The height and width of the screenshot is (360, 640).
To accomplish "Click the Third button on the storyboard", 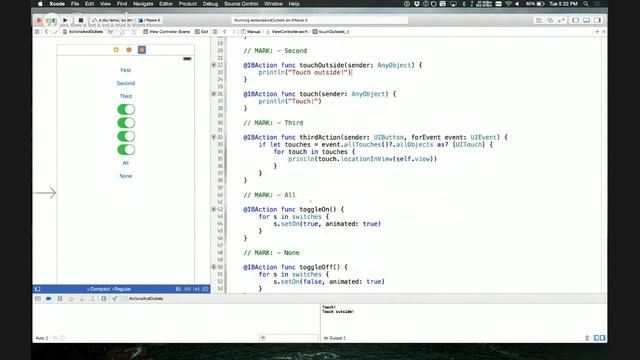I will point(126,96).
